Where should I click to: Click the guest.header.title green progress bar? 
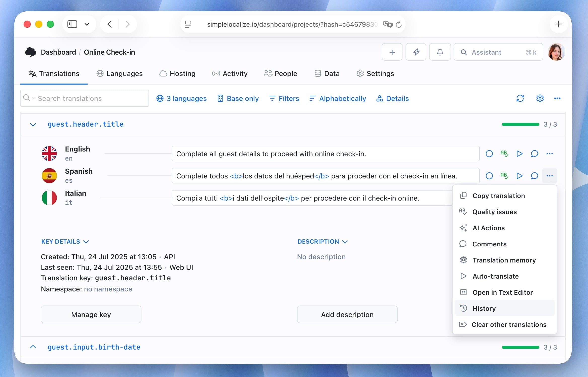[520, 124]
